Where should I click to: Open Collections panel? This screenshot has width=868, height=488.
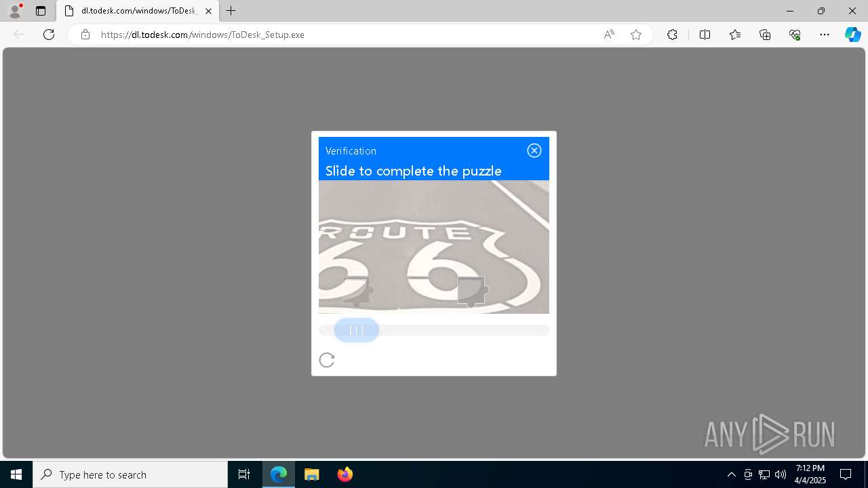coord(765,35)
